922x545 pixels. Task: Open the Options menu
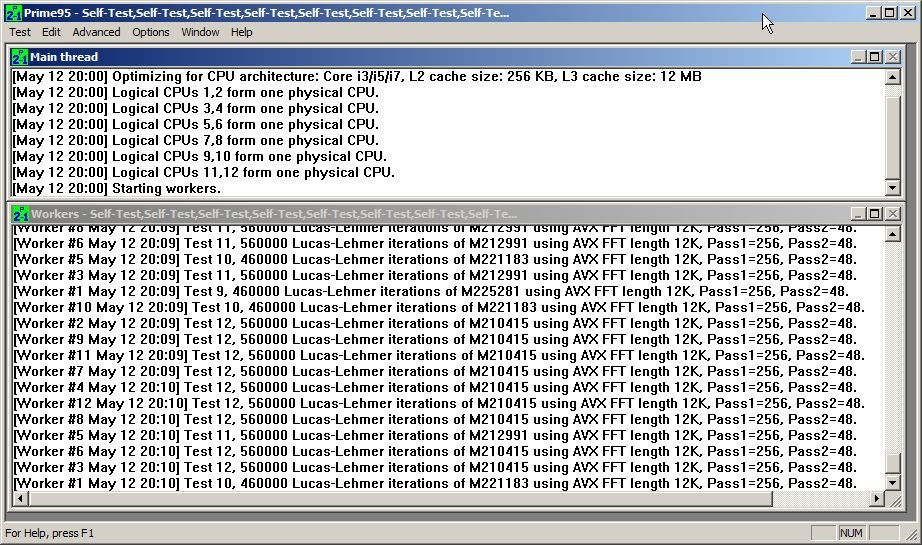pyautogui.click(x=151, y=32)
